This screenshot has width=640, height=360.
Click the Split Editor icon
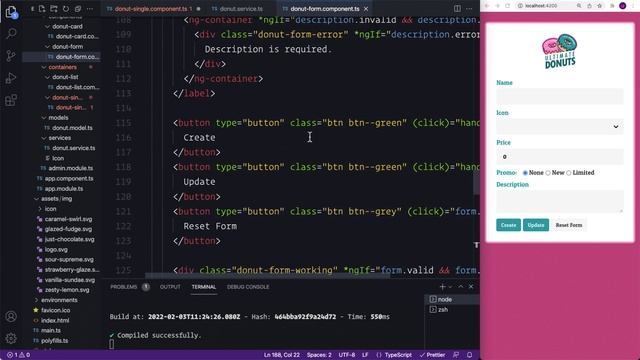pos(457,9)
